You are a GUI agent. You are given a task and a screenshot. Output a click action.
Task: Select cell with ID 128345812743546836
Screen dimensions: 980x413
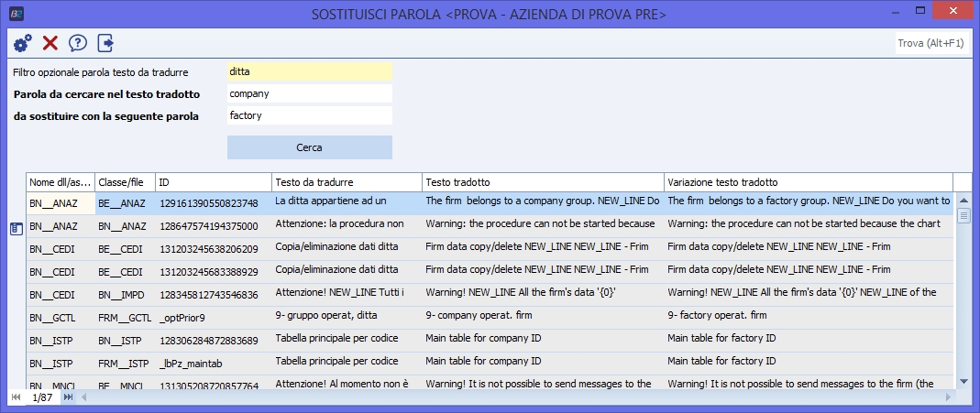pyautogui.click(x=213, y=295)
